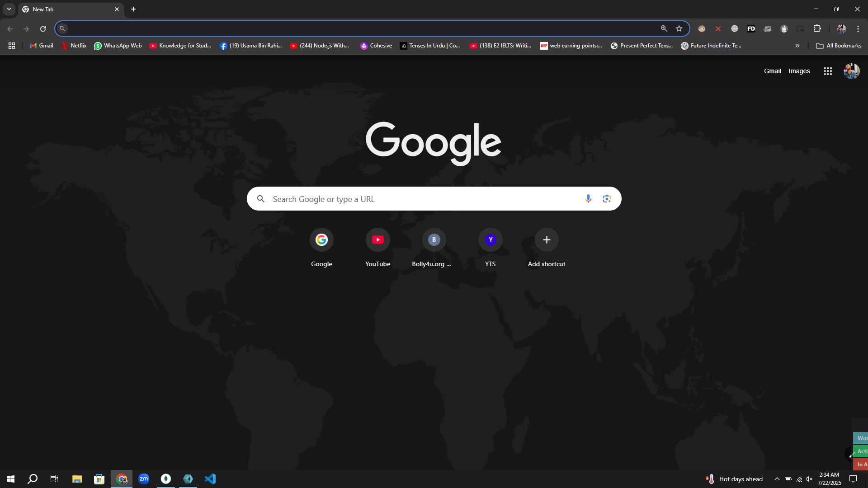Click the red X extension icon
868x488 pixels.
[718, 28]
